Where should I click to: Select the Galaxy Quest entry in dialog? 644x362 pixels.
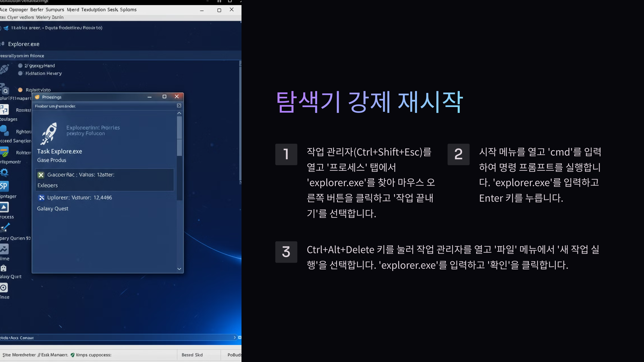point(53,209)
